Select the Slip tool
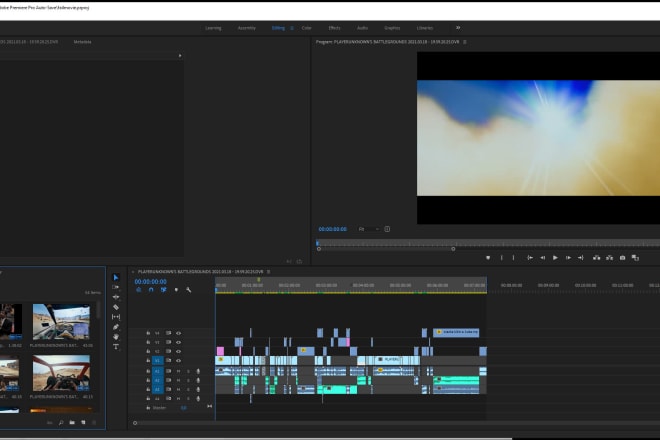The width and height of the screenshot is (660, 440). coord(116,317)
